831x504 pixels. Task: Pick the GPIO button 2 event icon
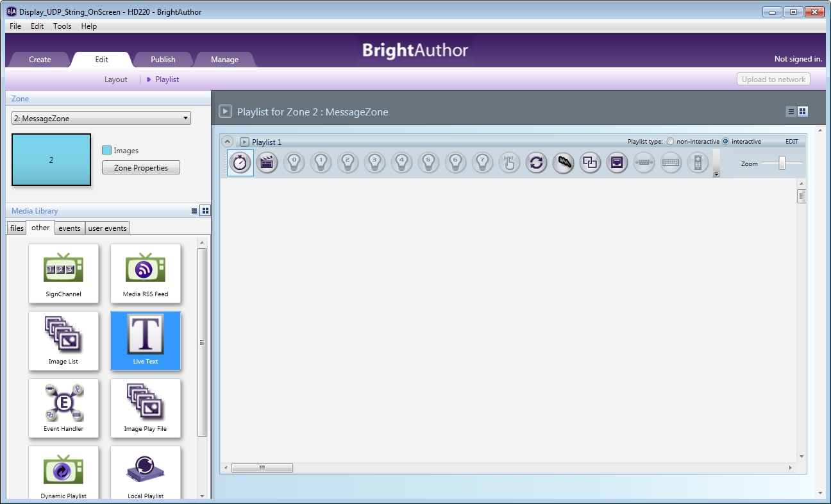tap(348, 163)
